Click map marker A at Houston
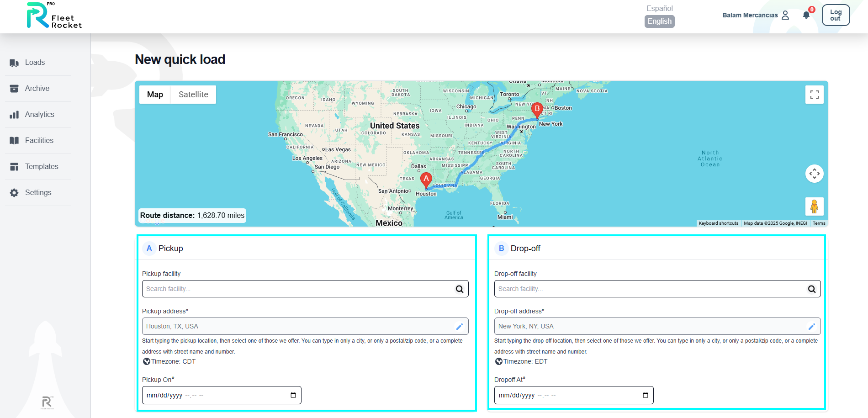 tap(426, 180)
